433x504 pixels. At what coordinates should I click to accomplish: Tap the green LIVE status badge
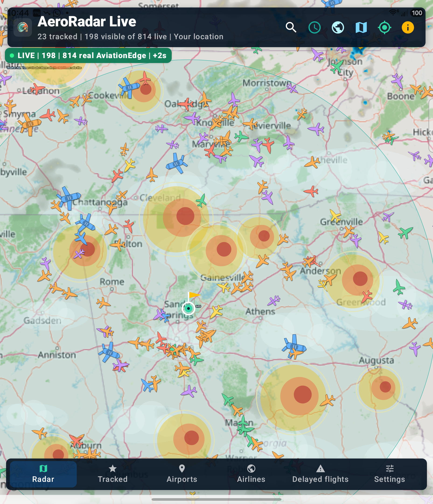pos(88,56)
